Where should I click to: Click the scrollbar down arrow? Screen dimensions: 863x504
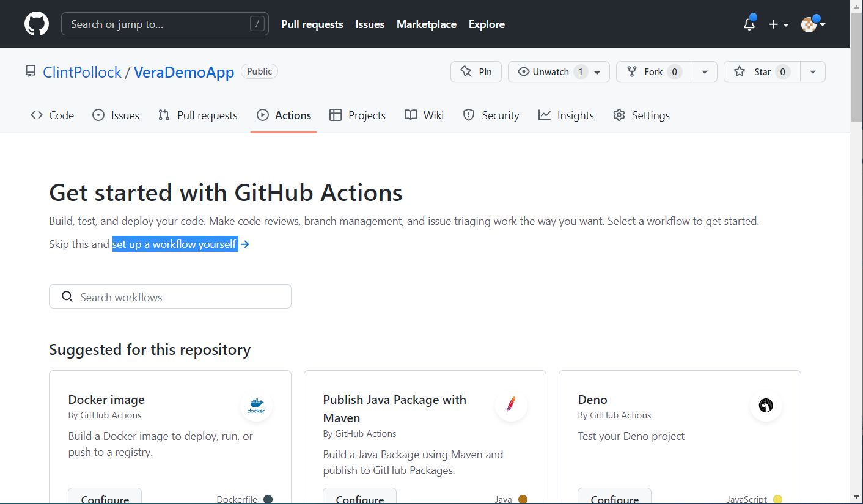857,497
